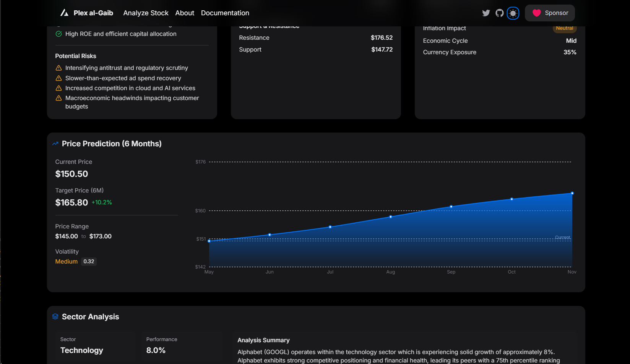
Task: Click the Sponsor button
Action: [x=550, y=13]
